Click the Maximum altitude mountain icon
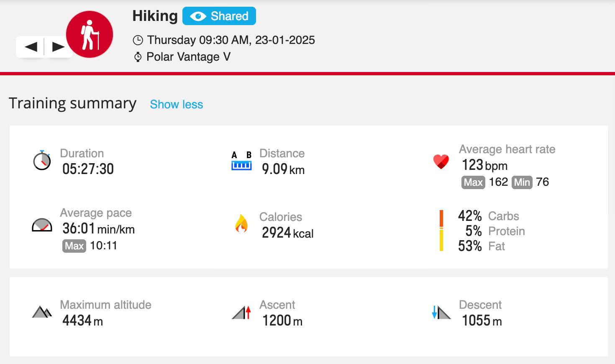615x364 pixels. pos(42,312)
